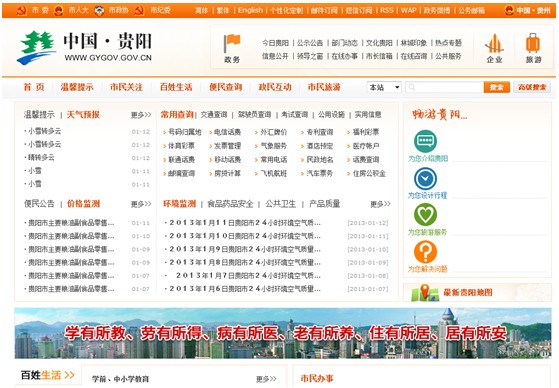This screenshot has height=388, width=559.
Task: Click the 为您旅游服务 heart icon
Action: [x=425, y=215]
